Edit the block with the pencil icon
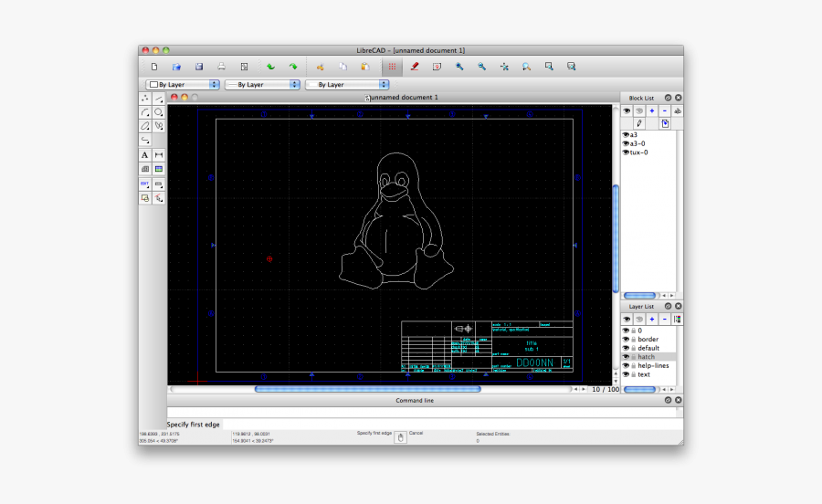822x504 pixels. (639, 123)
